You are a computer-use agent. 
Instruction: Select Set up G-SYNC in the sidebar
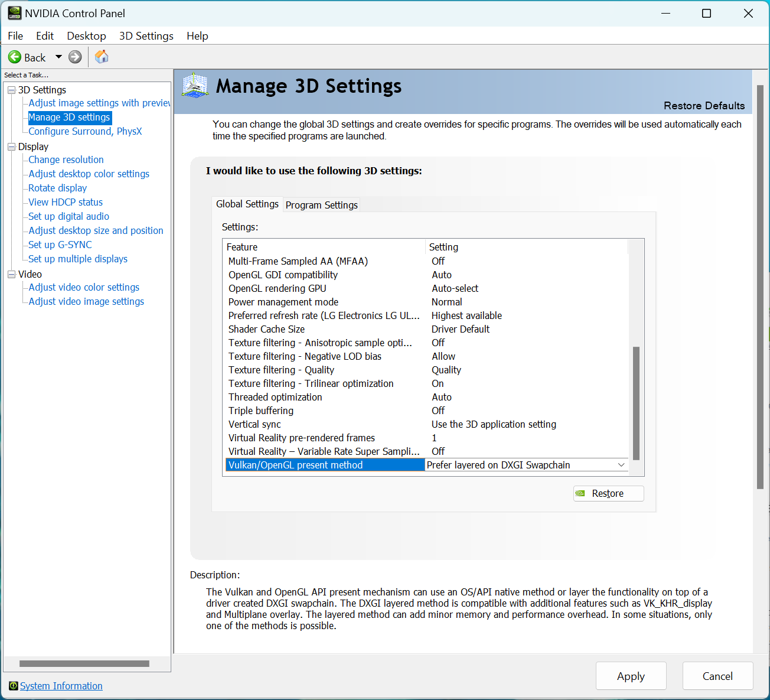pyautogui.click(x=60, y=245)
